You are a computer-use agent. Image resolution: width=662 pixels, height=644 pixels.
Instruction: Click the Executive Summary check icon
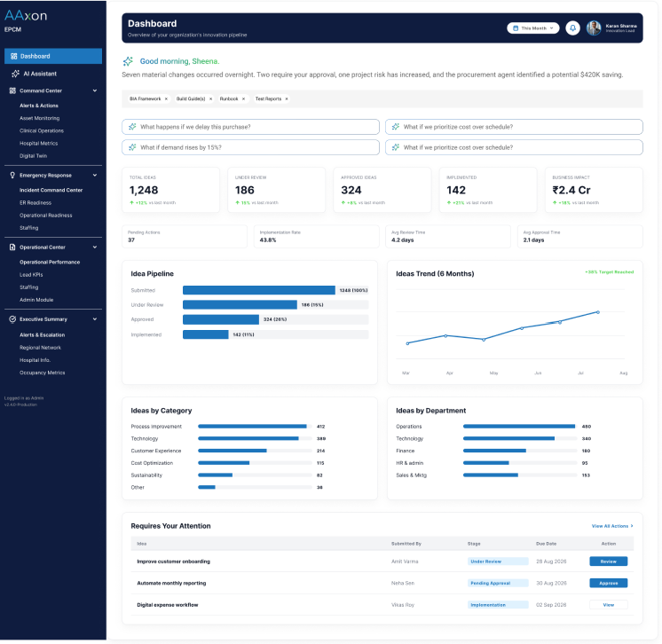(12, 319)
